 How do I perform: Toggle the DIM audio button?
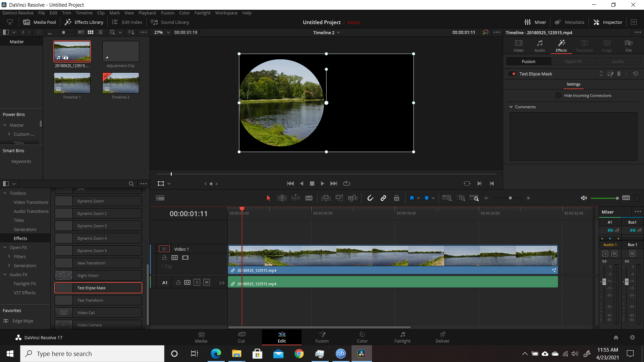[626, 198]
